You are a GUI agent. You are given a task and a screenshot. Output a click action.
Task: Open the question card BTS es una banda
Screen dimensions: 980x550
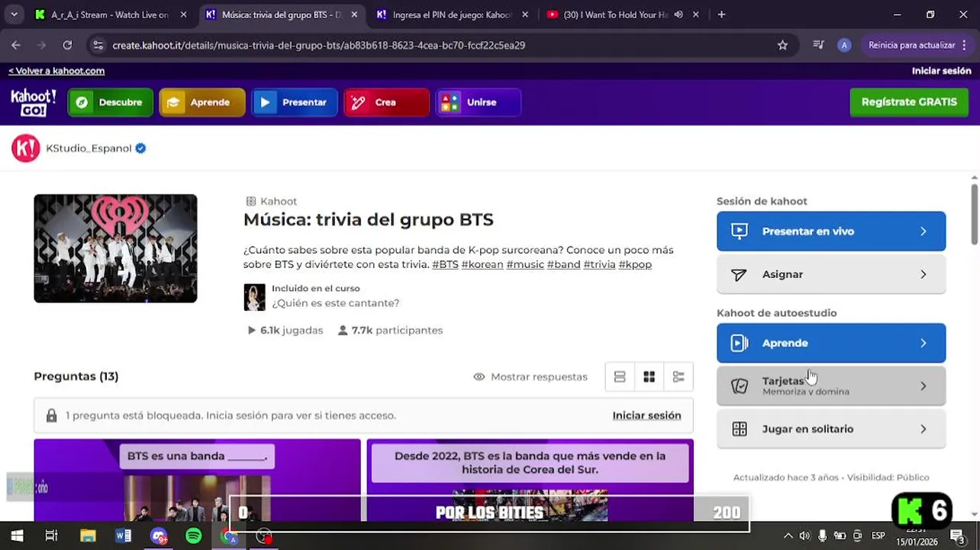click(197, 480)
